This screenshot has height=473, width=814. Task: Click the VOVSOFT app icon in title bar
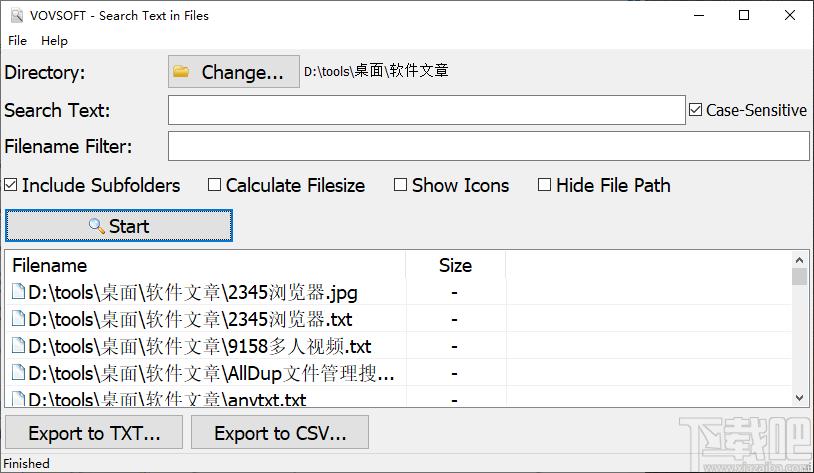point(17,16)
